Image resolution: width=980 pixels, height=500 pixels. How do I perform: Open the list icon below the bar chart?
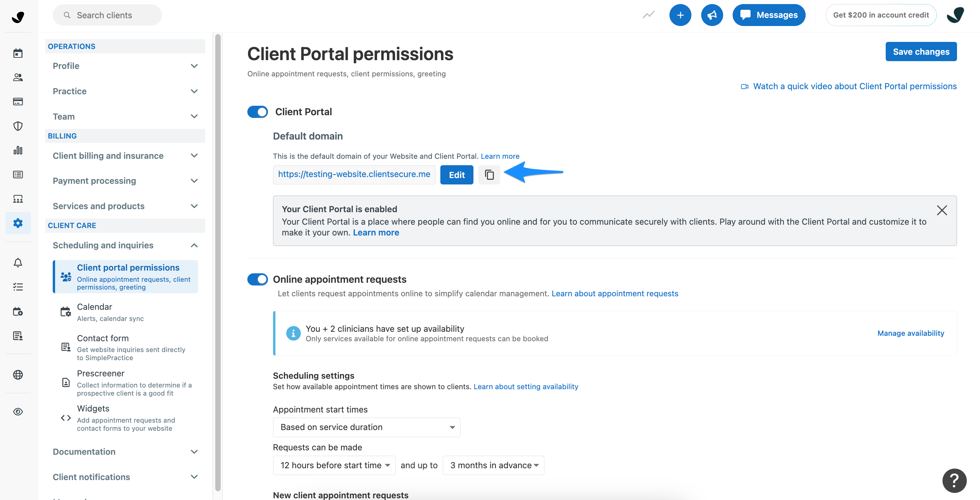click(x=18, y=175)
